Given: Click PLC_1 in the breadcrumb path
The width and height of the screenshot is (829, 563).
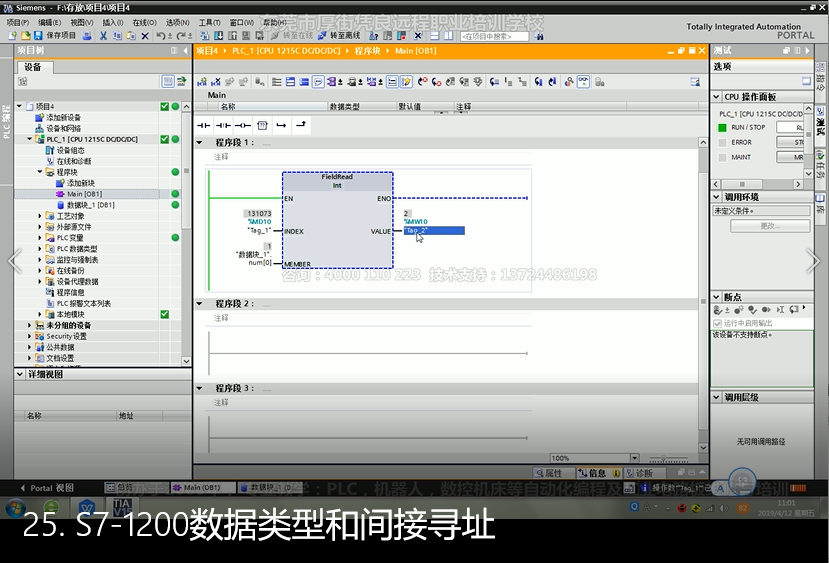Looking at the screenshot, I should click(285, 51).
